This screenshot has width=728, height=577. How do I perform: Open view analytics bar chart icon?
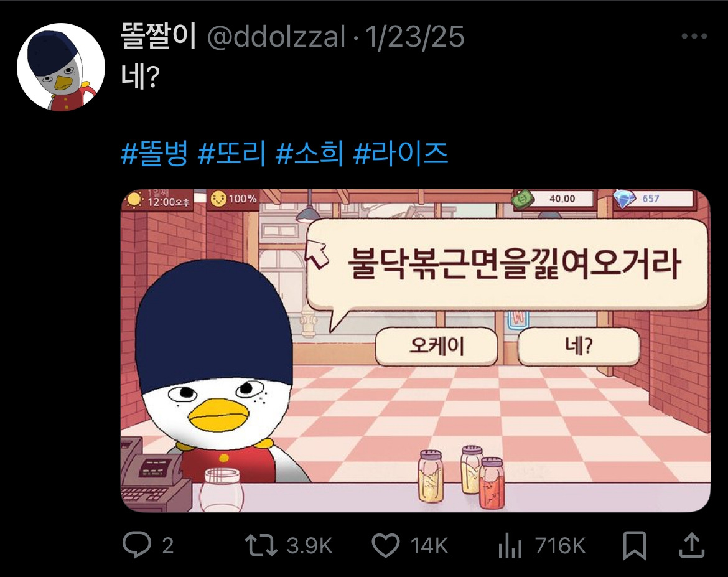click(510, 545)
